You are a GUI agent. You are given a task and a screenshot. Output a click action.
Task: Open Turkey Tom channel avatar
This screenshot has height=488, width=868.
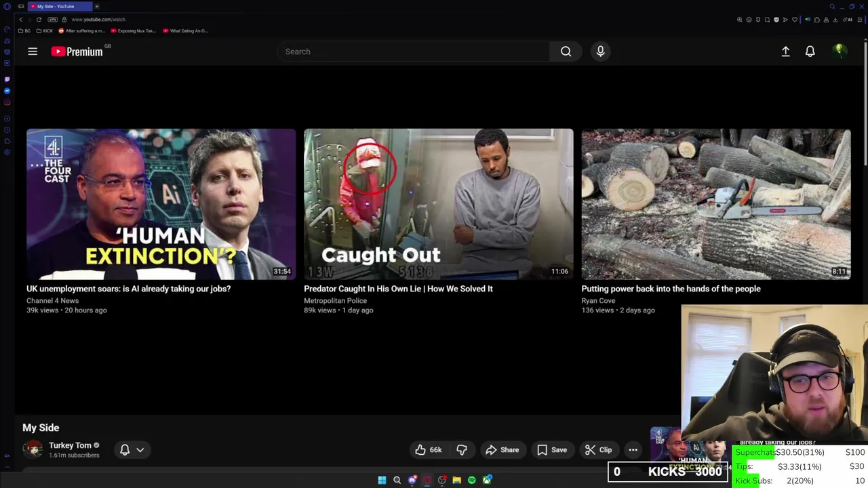(33, 449)
